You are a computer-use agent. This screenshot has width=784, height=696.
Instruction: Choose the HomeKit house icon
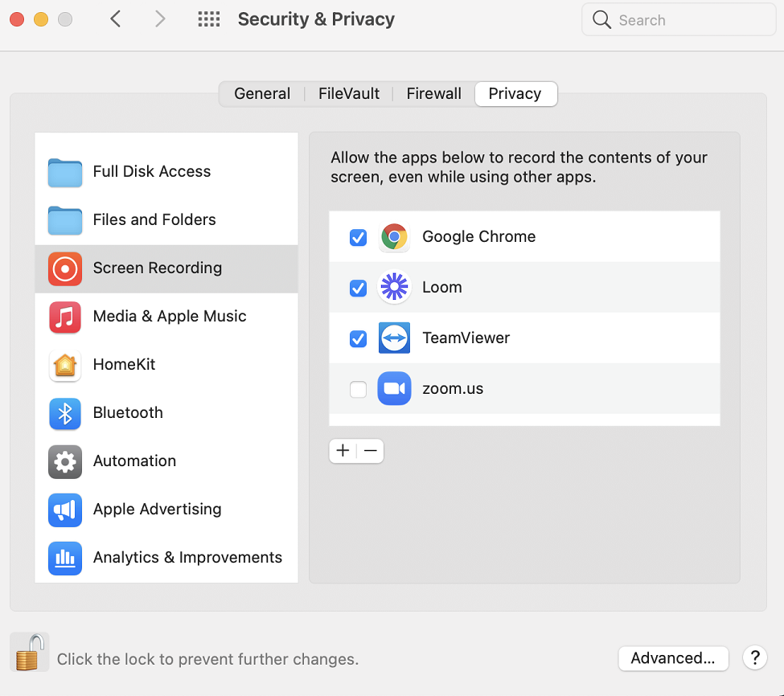[x=65, y=365]
